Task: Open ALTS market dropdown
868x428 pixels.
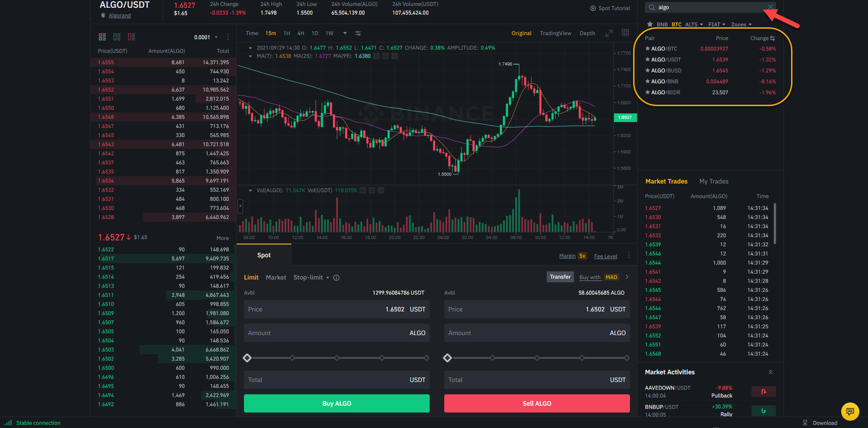Action: 694,25
